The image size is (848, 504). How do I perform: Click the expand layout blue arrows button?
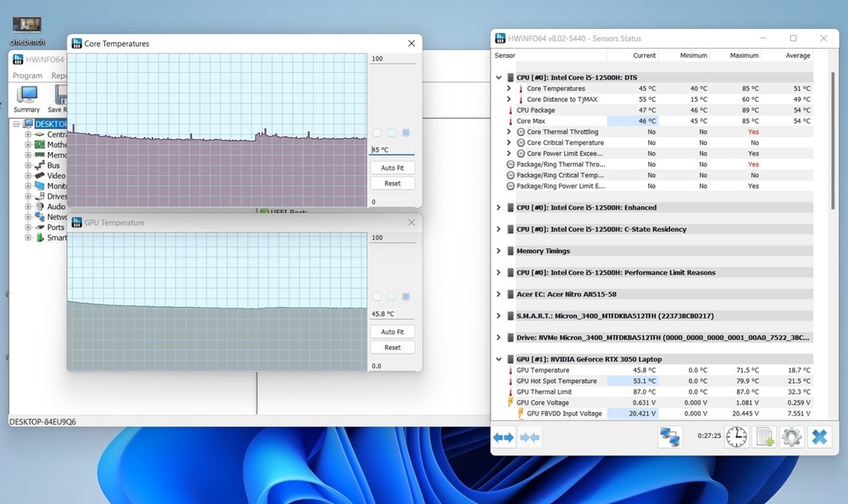503,437
